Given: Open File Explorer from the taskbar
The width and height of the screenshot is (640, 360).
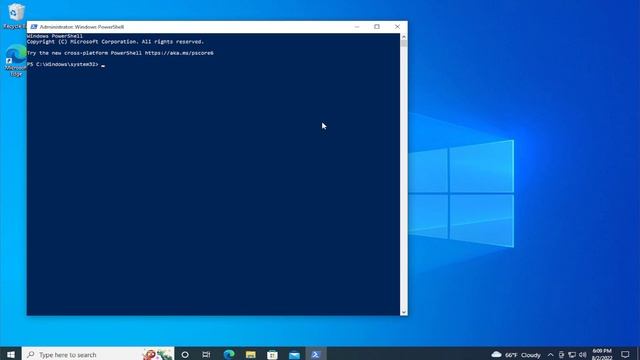Looking at the screenshot, I should click(251, 354).
